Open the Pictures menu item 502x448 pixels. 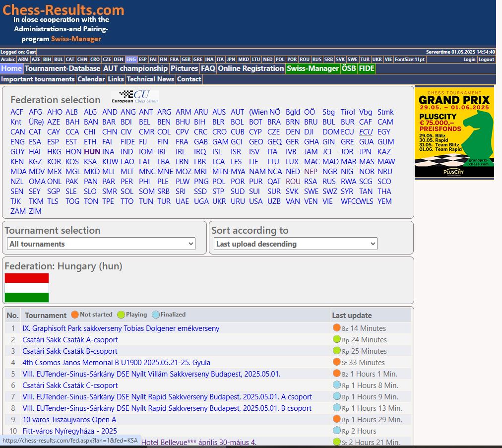(x=185, y=68)
